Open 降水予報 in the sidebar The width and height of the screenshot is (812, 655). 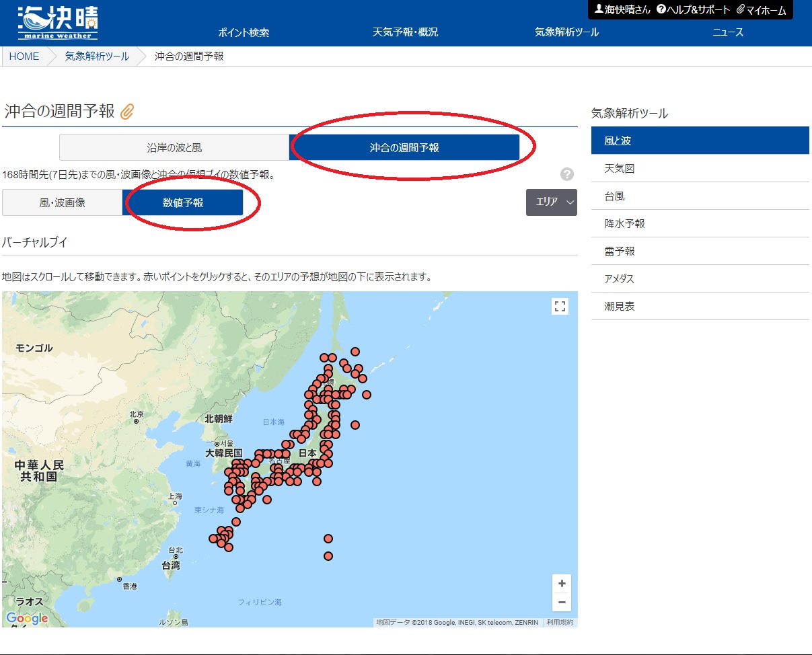coord(700,224)
